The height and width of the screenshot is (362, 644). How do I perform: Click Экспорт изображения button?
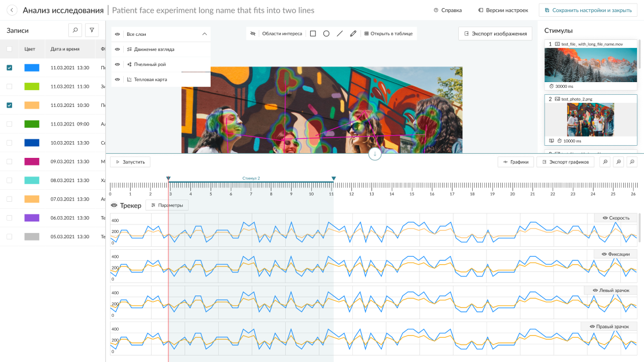pyautogui.click(x=495, y=34)
